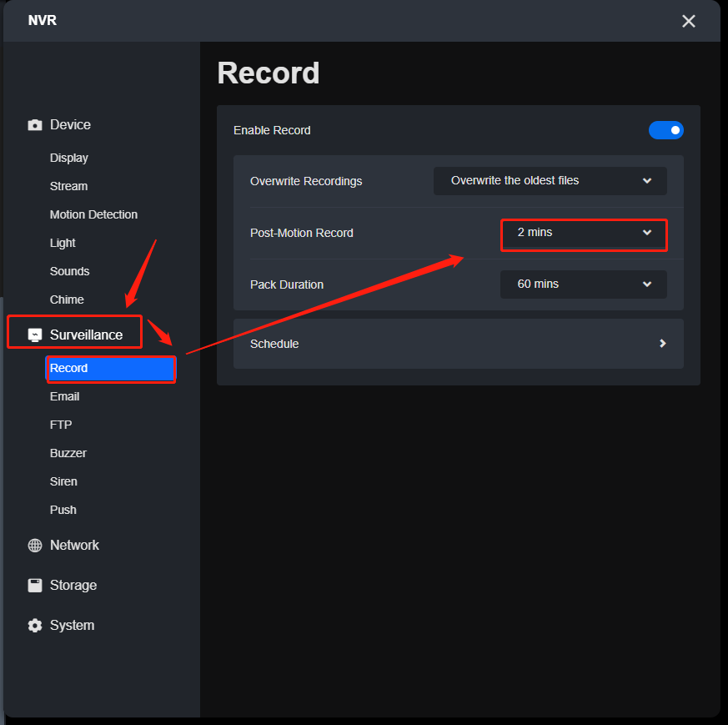728x725 pixels.
Task: Select the Record menu item
Action: [x=69, y=368]
